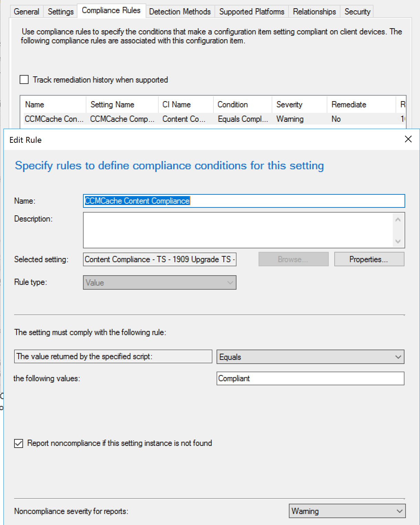
Task: Open the Equals condition dropdown
Action: (310, 357)
